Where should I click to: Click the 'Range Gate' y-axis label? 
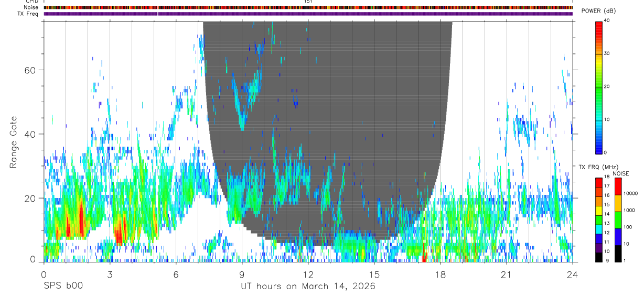click(14, 142)
